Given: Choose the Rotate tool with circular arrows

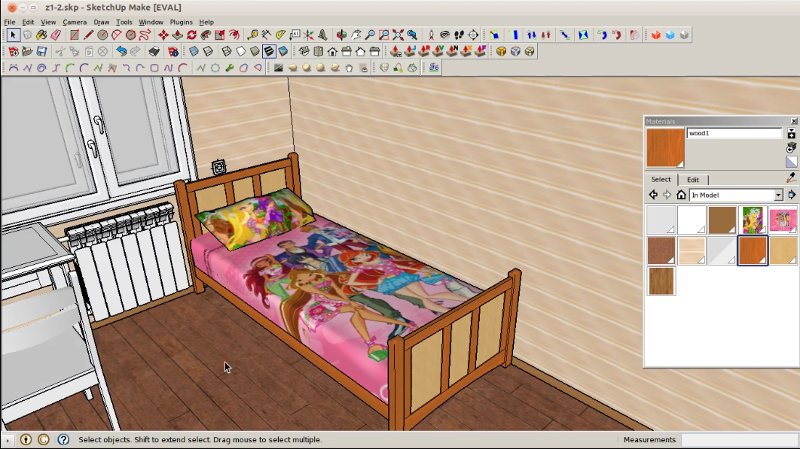Looking at the screenshot, I should click(x=192, y=35).
